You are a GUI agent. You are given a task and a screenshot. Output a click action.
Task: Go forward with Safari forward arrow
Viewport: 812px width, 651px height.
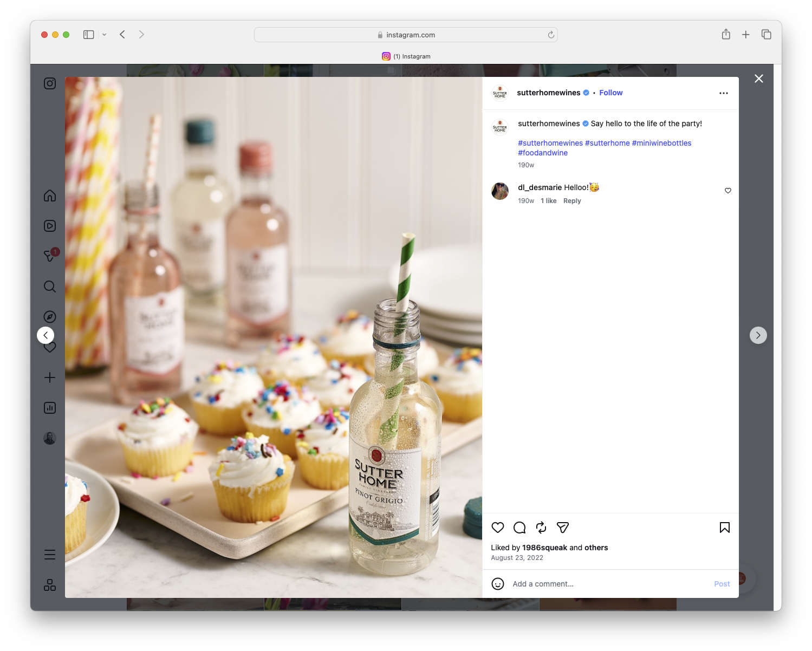(x=141, y=35)
